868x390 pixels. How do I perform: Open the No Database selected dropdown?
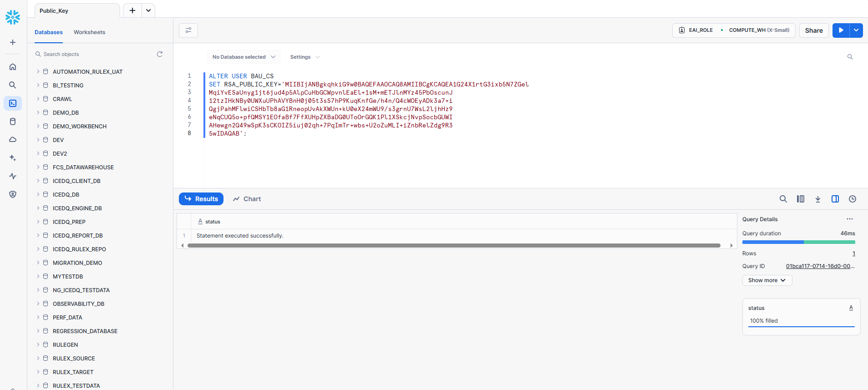pyautogui.click(x=244, y=57)
